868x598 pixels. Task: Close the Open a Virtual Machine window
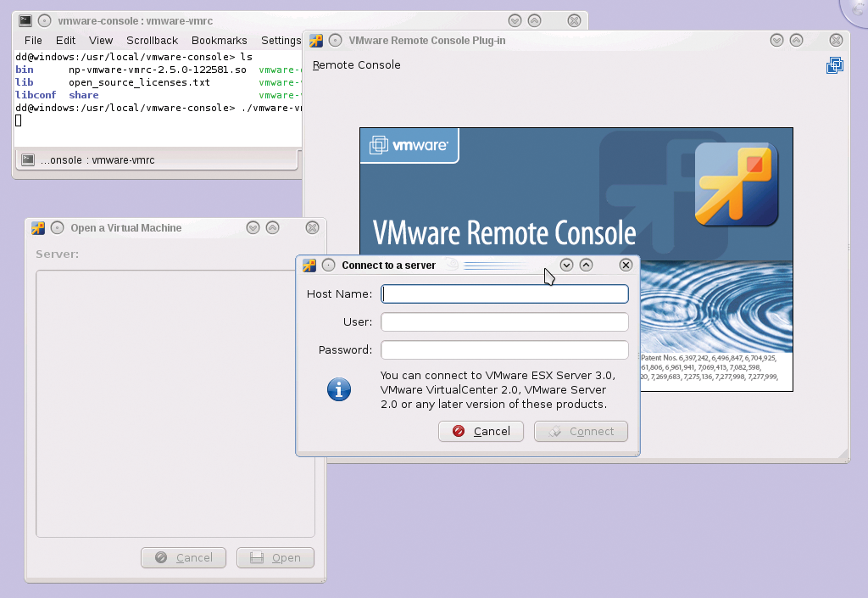coord(312,227)
